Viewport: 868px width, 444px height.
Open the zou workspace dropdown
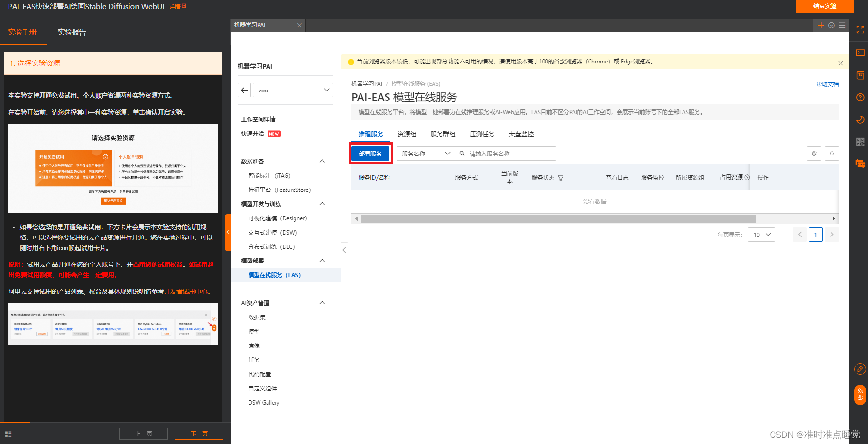(293, 90)
